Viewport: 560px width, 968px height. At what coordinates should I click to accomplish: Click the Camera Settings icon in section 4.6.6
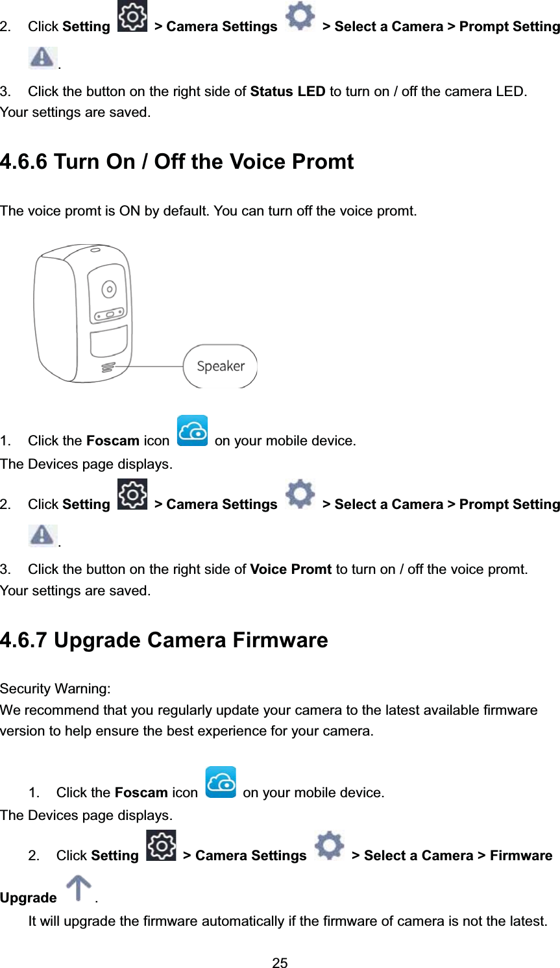point(300,495)
